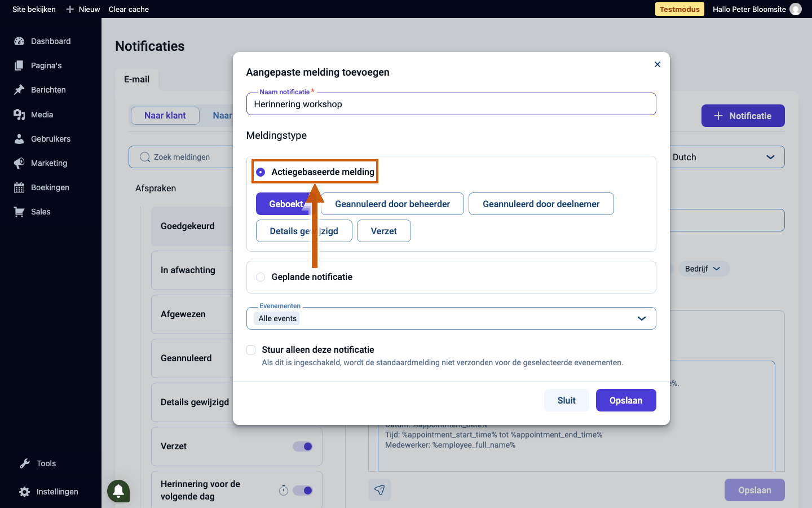
Task: Select Actiegebaseerde melding radio button
Action: (x=261, y=172)
